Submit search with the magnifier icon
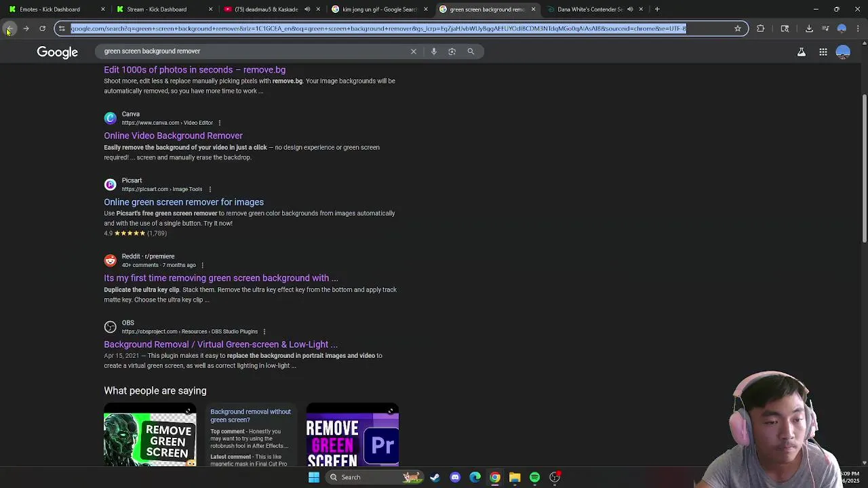Screen dimensions: 868x488 [x=471, y=52]
